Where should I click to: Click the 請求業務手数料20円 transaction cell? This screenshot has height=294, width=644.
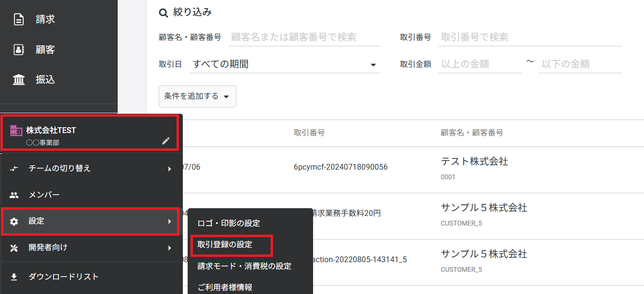coord(346,213)
